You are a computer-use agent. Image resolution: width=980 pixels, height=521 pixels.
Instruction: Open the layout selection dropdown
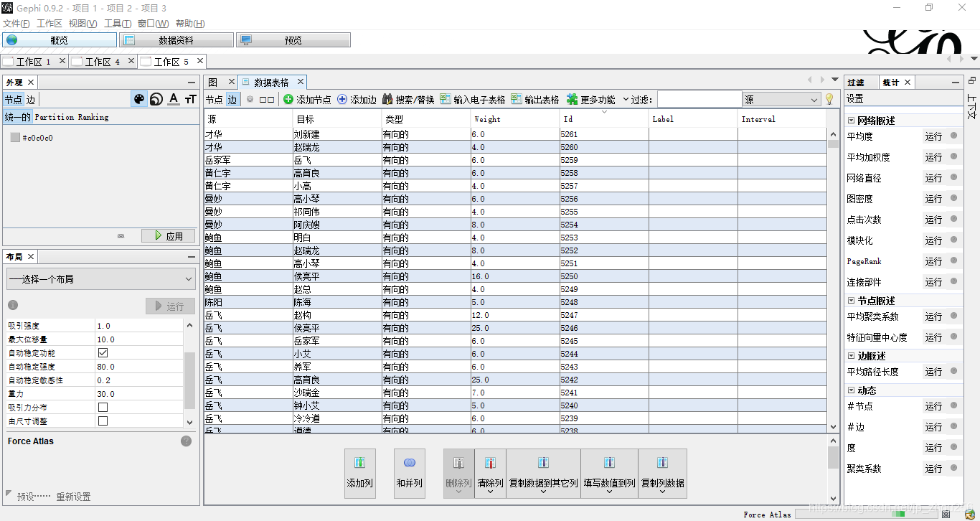point(101,279)
